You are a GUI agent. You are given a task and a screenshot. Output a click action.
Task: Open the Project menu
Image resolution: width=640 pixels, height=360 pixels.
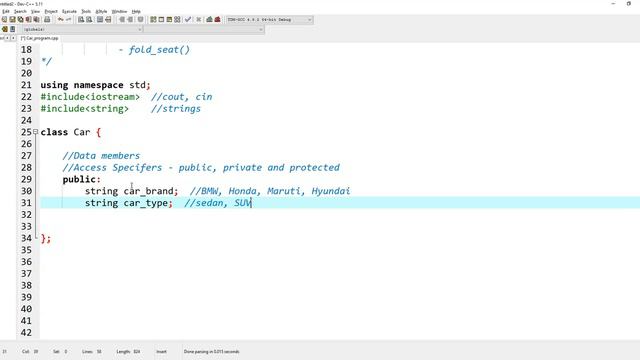point(51,11)
